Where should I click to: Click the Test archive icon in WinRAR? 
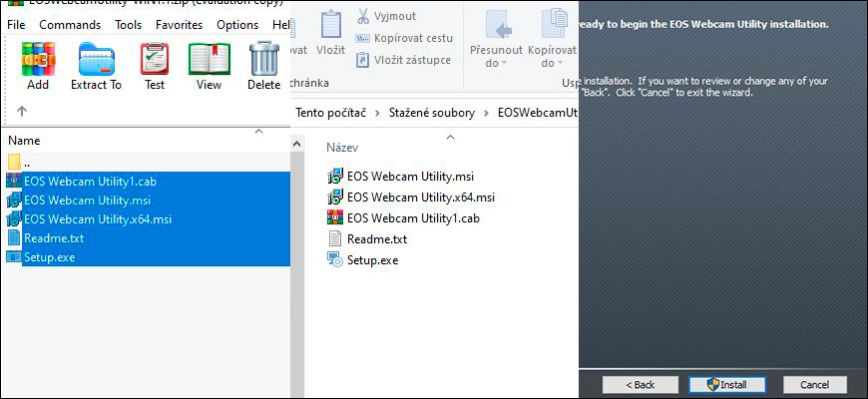(x=155, y=59)
